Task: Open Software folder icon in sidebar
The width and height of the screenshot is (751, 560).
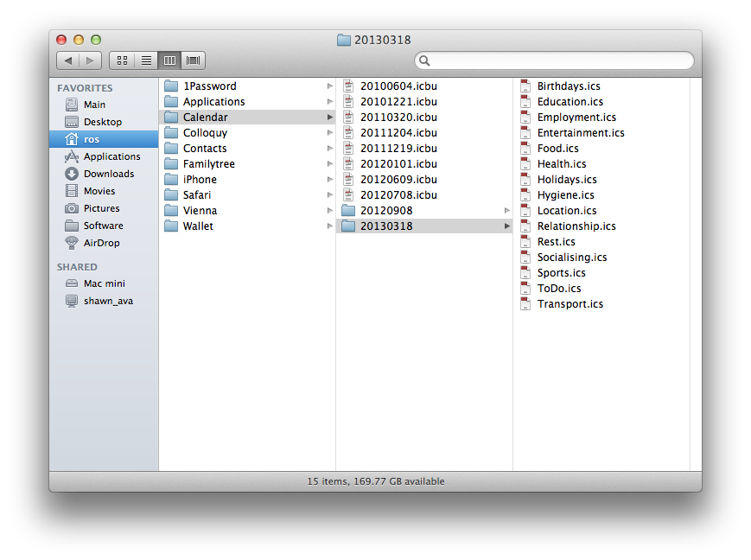Action: [x=72, y=226]
